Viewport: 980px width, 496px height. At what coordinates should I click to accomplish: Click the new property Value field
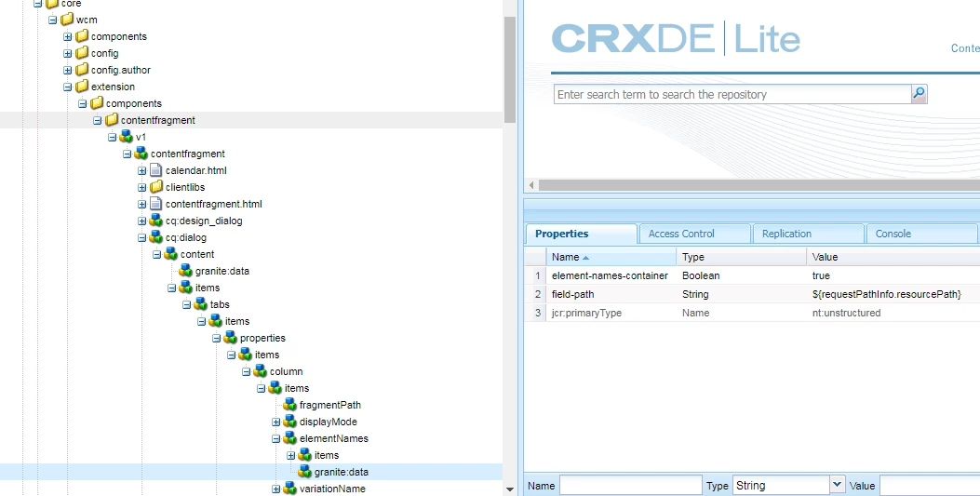pos(930,486)
